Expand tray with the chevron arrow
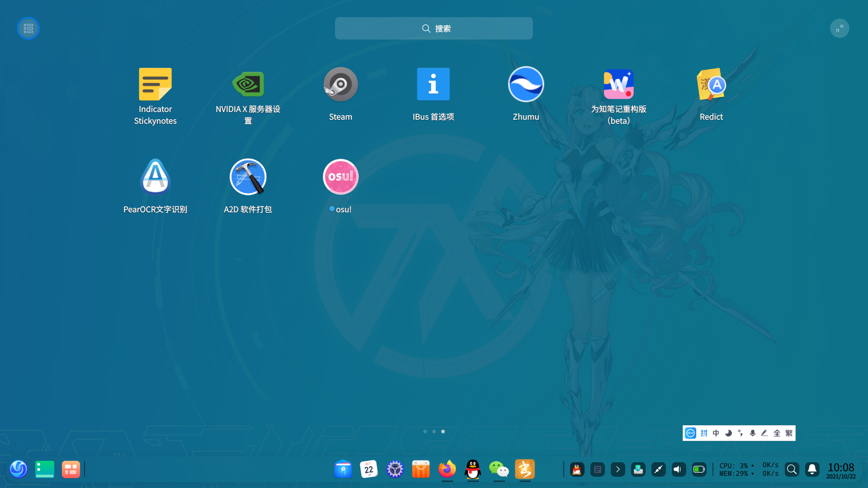This screenshot has height=488, width=868. [x=618, y=469]
